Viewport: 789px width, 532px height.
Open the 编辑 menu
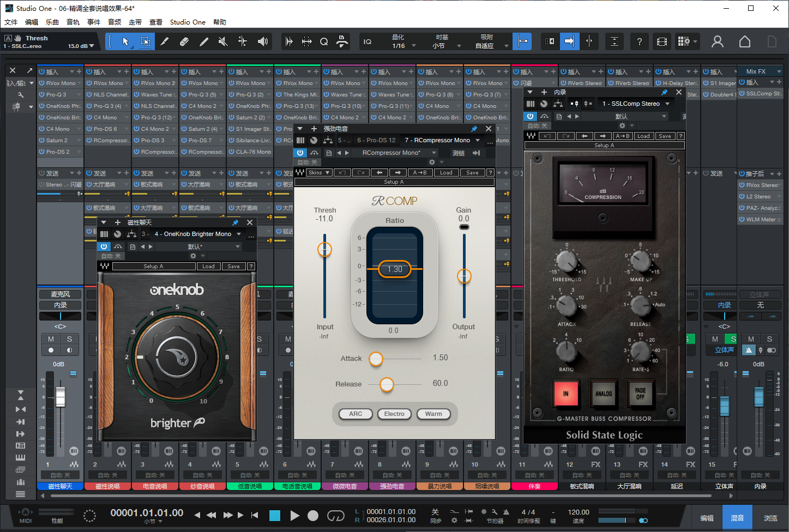click(32, 22)
